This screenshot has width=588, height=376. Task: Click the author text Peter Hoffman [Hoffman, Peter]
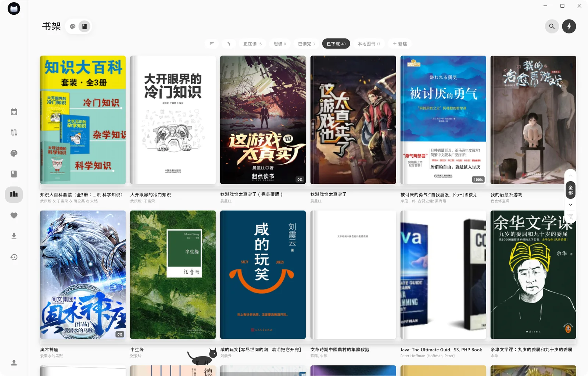point(427,356)
